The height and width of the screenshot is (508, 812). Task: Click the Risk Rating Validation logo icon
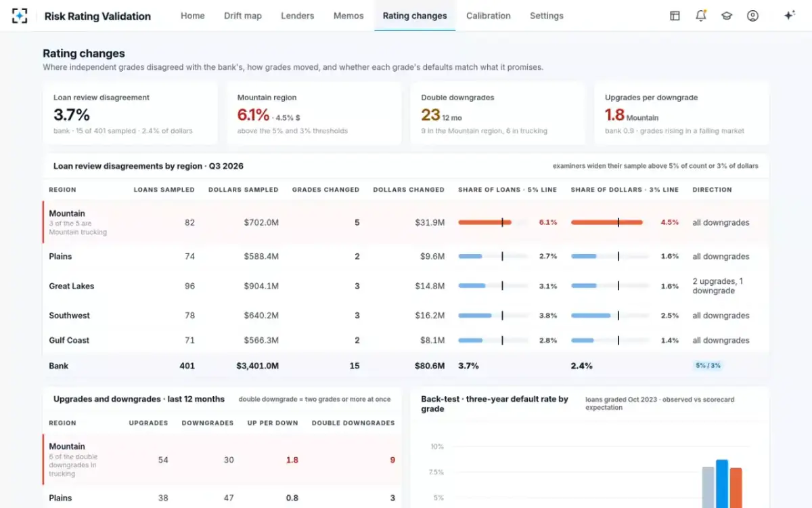point(20,16)
